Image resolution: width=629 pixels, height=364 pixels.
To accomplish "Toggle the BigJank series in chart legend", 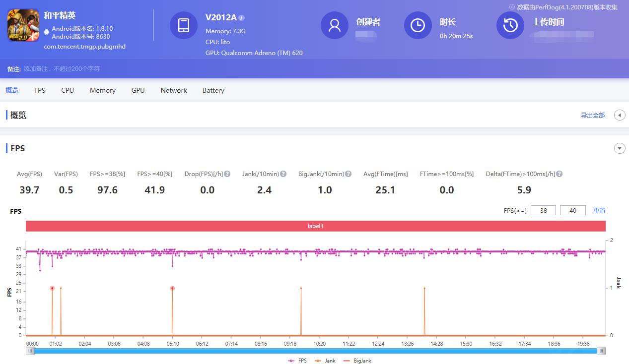I will click(x=357, y=361).
